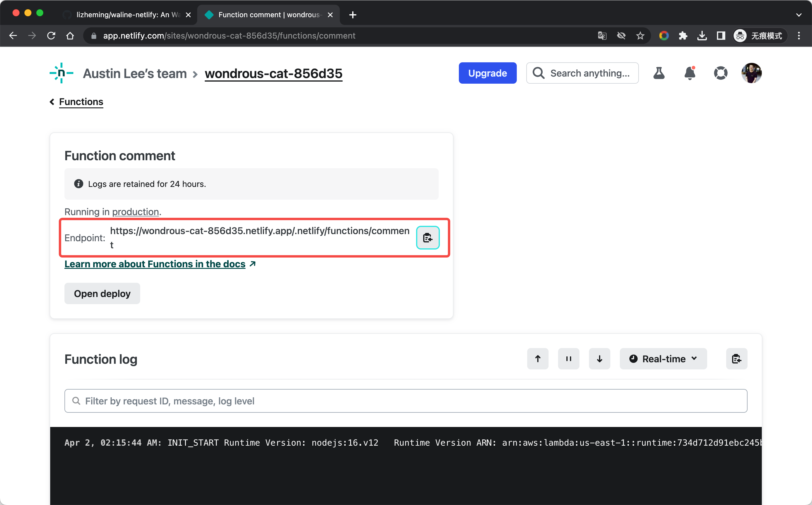Open the Functions documentation link
Screen dimensions: 812x505
[x=155, y=264]
